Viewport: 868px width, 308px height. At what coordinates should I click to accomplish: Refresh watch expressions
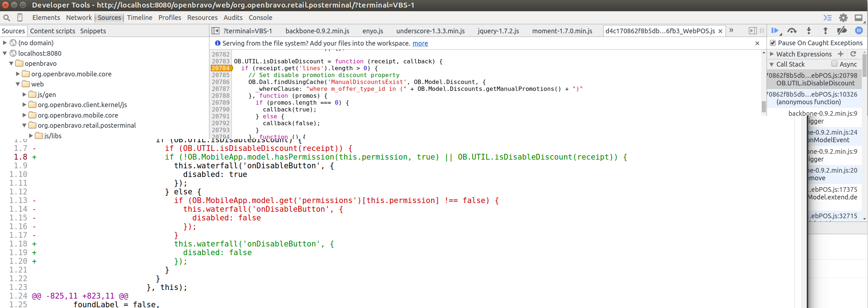point(853,54)
